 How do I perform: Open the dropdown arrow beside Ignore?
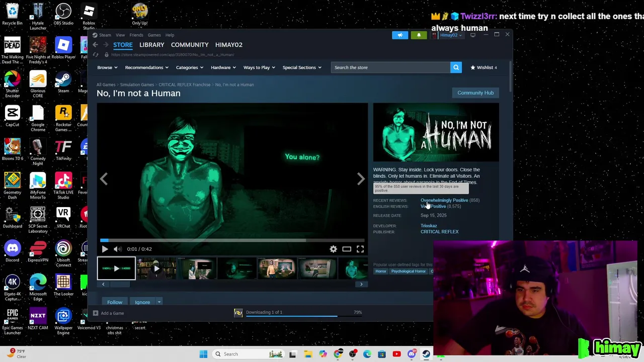point(159,302)
